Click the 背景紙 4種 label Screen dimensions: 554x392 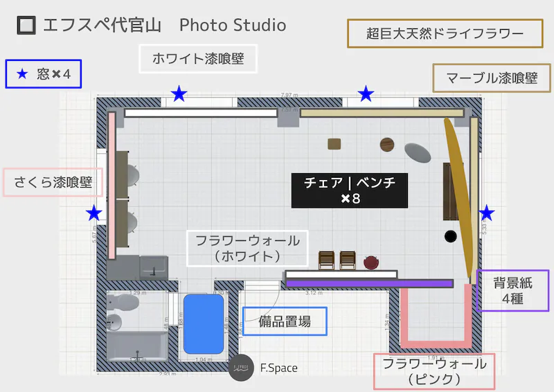coord(512,291)
